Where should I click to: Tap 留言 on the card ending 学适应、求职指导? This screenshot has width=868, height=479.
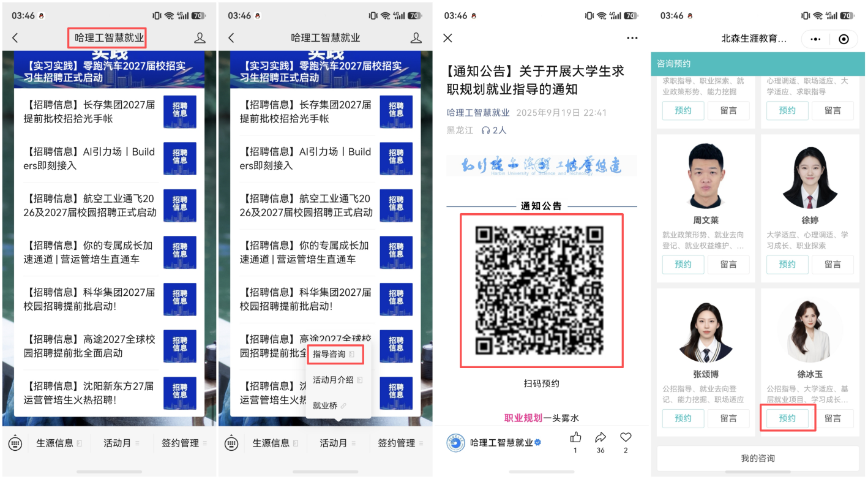click(832, 110)
